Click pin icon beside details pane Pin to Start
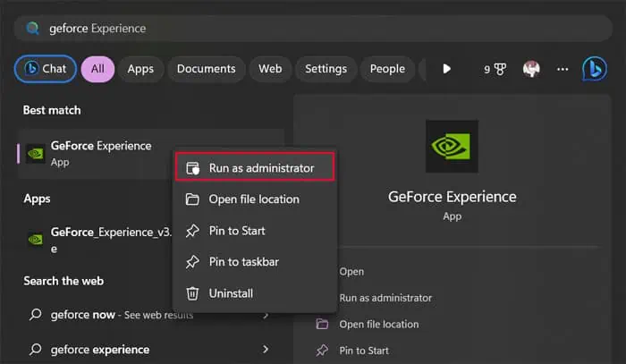626x364 pixels. 322,351
